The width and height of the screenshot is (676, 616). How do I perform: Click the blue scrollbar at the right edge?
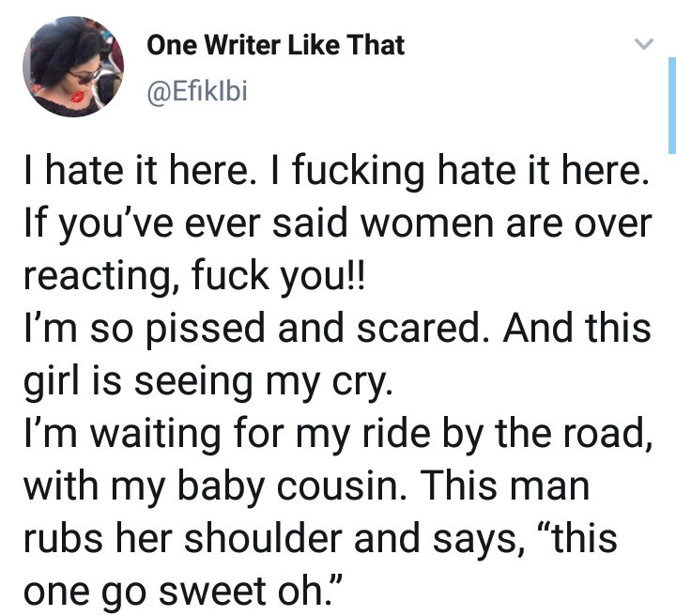click(672, 105)
